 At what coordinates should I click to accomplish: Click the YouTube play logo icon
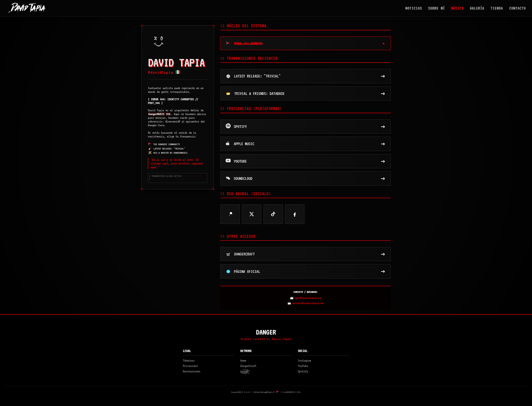click(228, 161)
